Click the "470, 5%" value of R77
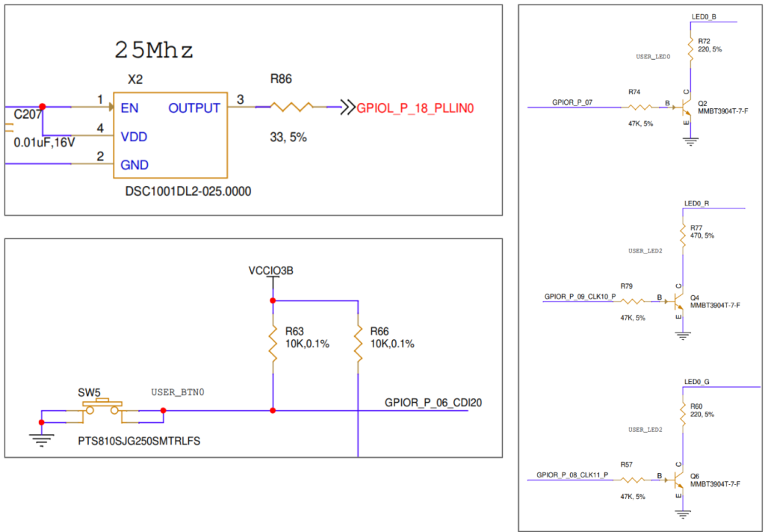Viewport: 765px width, 532px height. click(x=702, y=236)
